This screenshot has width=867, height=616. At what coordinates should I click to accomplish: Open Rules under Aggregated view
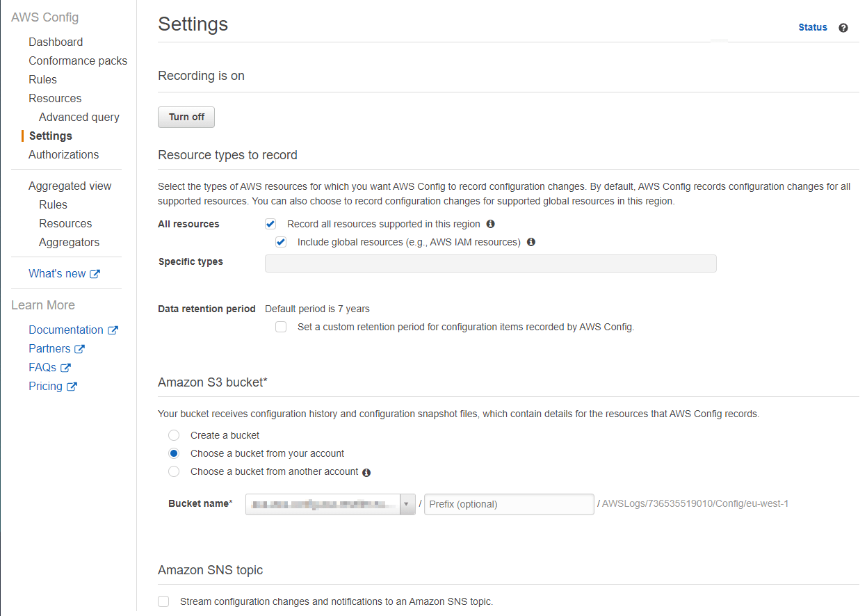pos(53,204)
